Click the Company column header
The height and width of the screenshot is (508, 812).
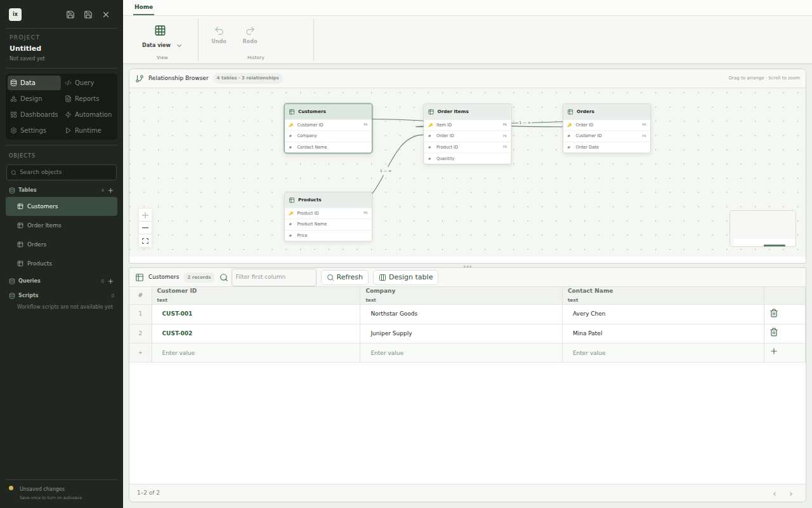[x=461, y=295]
